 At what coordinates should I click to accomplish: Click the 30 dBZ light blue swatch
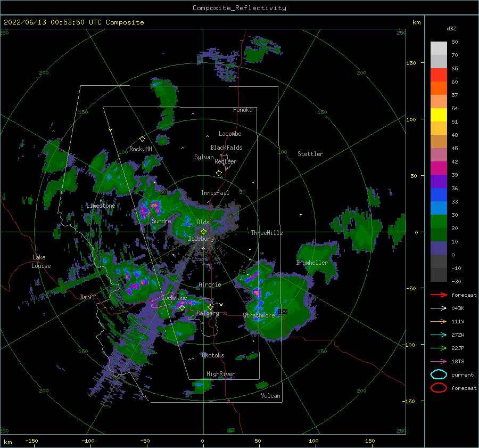click(439, 208)
